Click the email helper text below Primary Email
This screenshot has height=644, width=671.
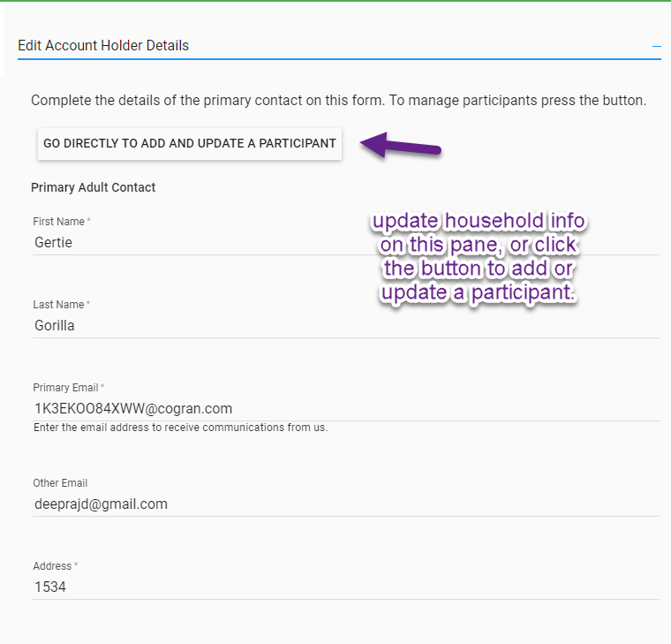coord(180,428)
